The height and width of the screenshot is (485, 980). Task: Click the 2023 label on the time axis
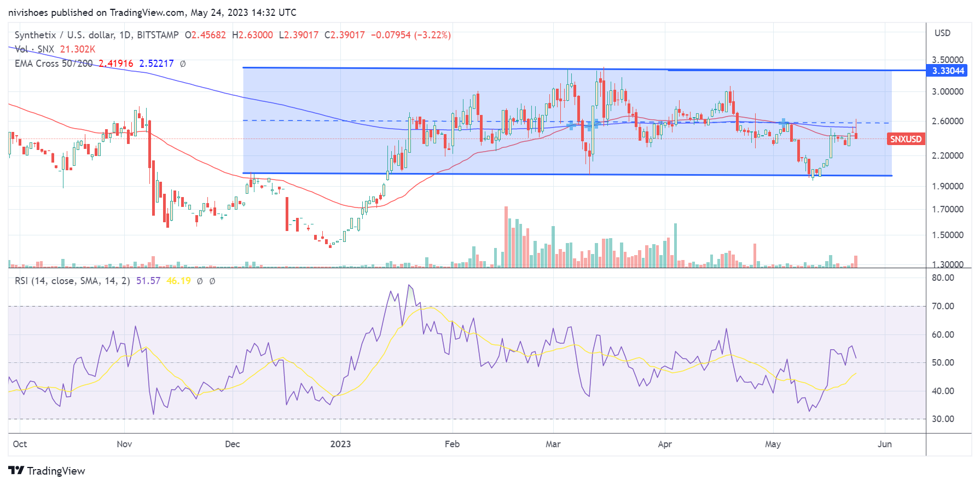[340, 444]
